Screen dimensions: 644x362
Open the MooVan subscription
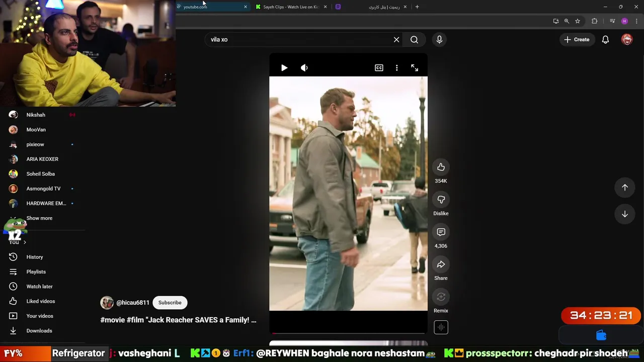pos(43,130)
